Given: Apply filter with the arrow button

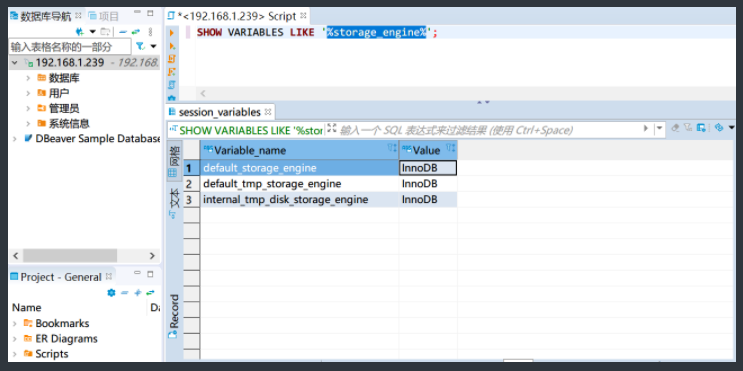Looking at the screenshot, I should 645,129.
